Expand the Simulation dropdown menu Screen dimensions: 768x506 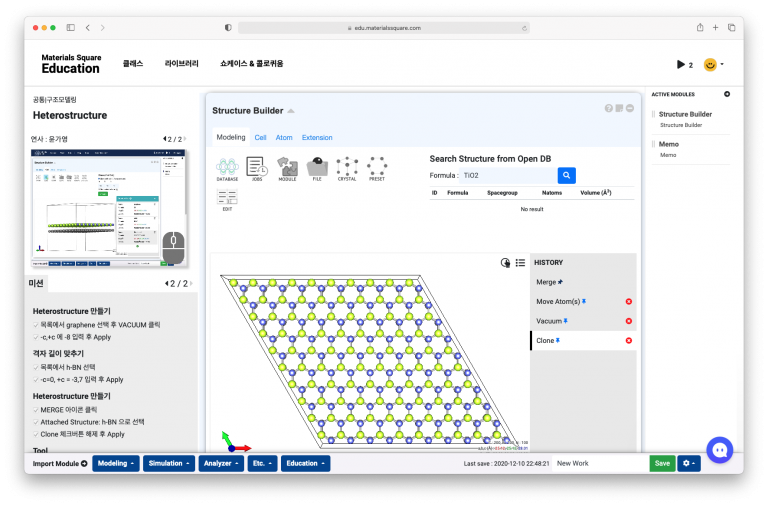point(168,464)
